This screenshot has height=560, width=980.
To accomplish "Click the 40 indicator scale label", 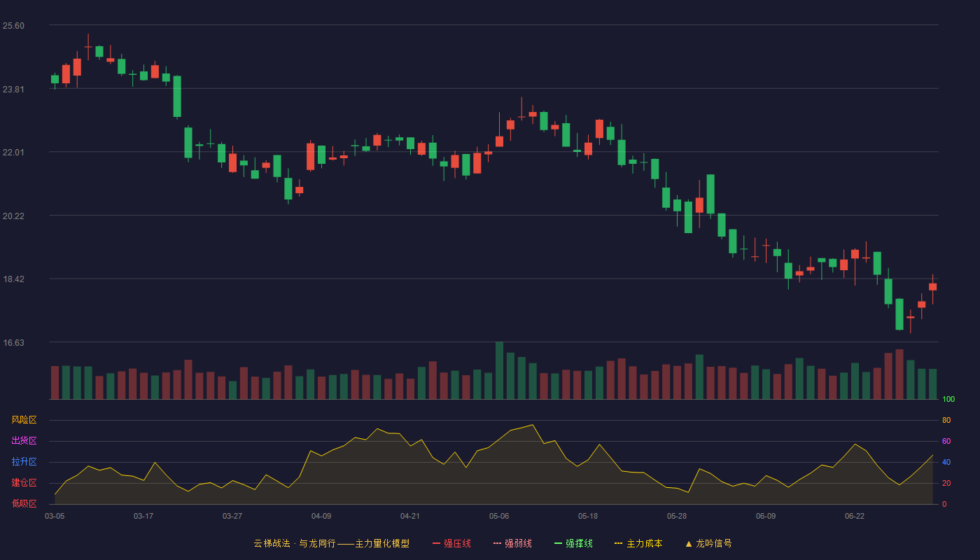I will tap(946, 463).
